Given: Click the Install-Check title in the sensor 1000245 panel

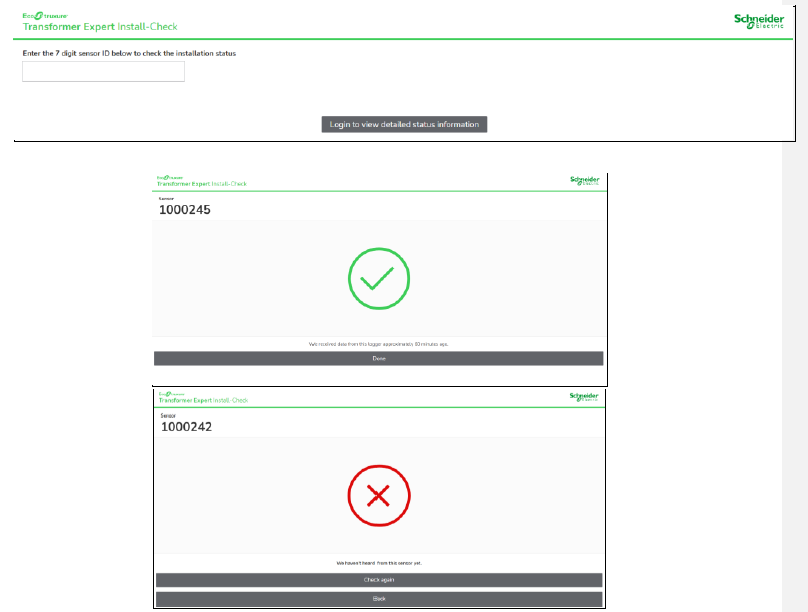Looking at the screenshot, I should (x=202, y=184).
